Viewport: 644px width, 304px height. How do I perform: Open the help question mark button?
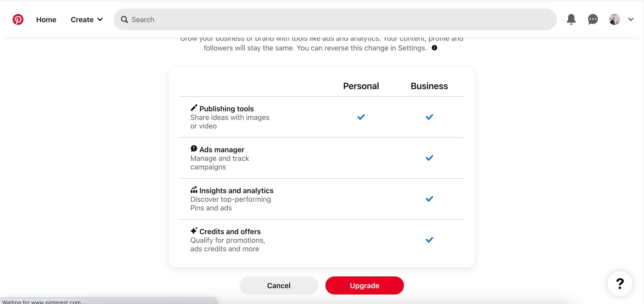pyautogui.click(x=620, y=284)
